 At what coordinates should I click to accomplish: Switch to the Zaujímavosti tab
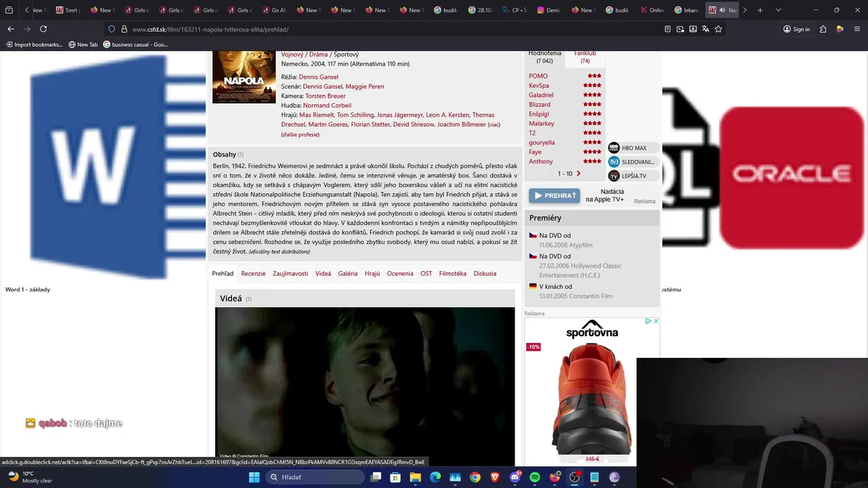[x=290, y=273]
